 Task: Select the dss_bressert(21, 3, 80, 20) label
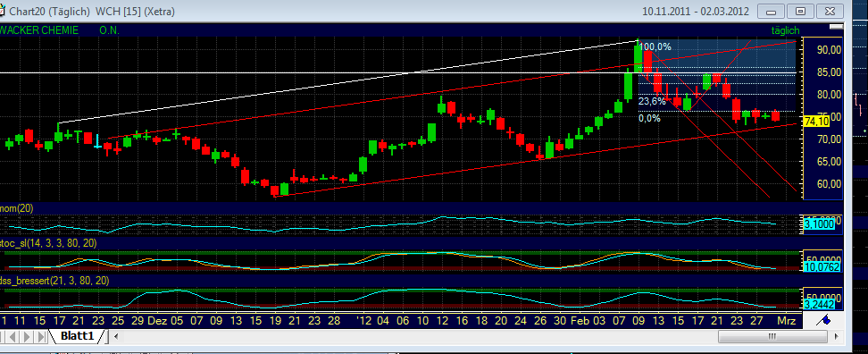click(54, 281)
